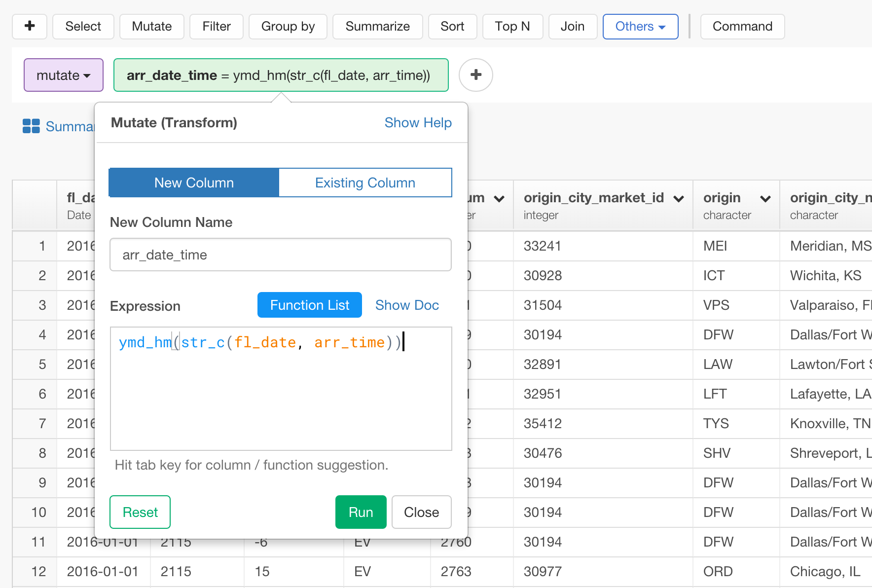Viewport: 872px width, 588px height.
Task: Click the Command button
Action: [x=742, y=26]
